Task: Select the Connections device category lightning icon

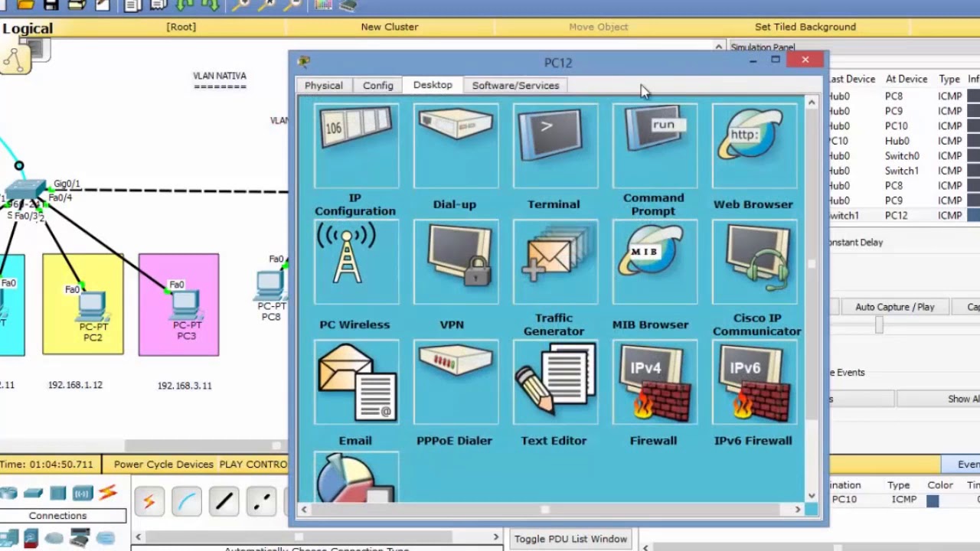Action: pos(107,493)
